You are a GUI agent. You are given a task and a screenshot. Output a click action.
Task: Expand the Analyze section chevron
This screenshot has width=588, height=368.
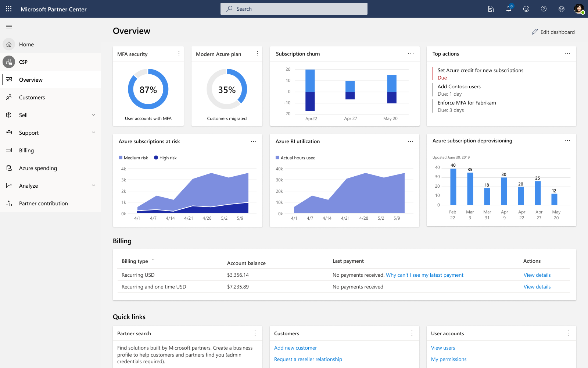(x=93, y=185)
